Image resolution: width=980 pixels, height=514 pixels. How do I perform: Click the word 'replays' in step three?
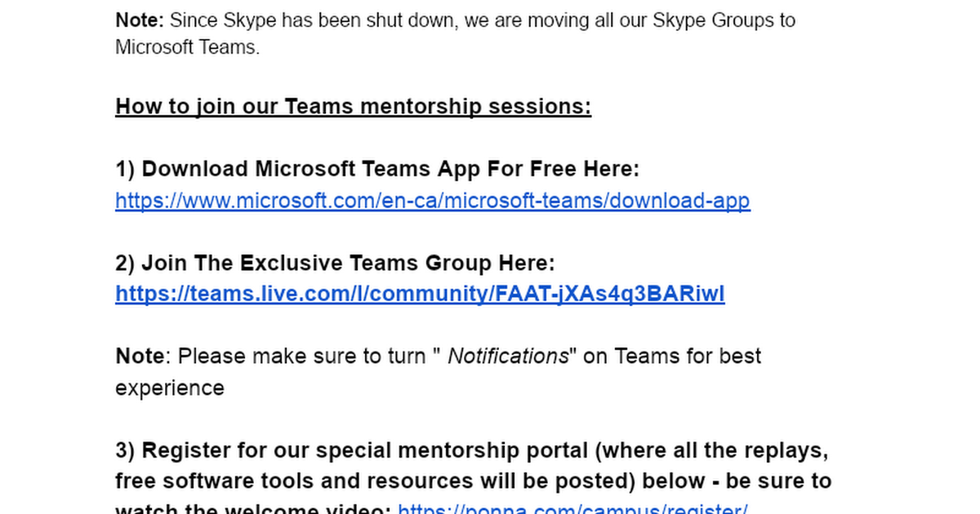789,450
